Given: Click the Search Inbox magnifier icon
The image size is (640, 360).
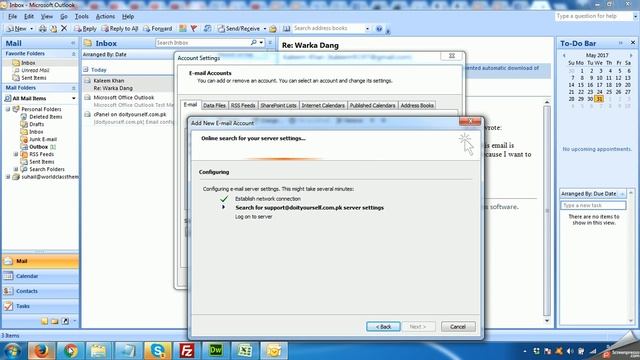Looking at the screenshot, I should [253, 42].
